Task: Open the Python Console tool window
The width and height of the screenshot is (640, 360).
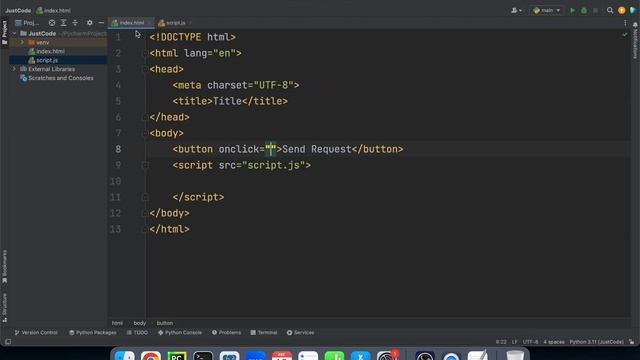Action: (180, 333)
